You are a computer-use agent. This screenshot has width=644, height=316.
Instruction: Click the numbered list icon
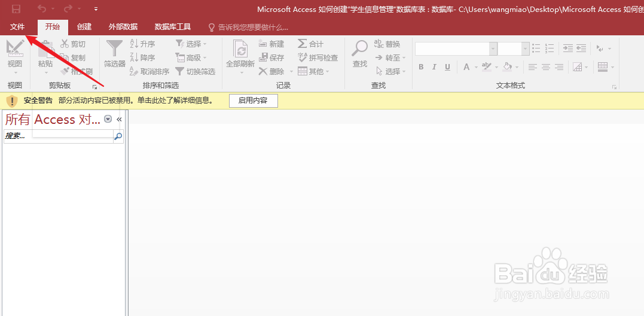point(550,48)
